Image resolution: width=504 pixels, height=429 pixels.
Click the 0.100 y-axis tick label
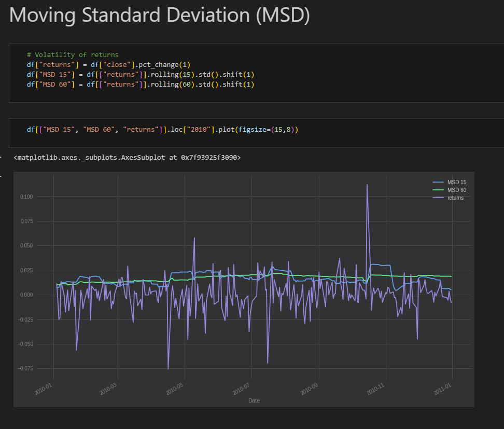pos(26,197)
